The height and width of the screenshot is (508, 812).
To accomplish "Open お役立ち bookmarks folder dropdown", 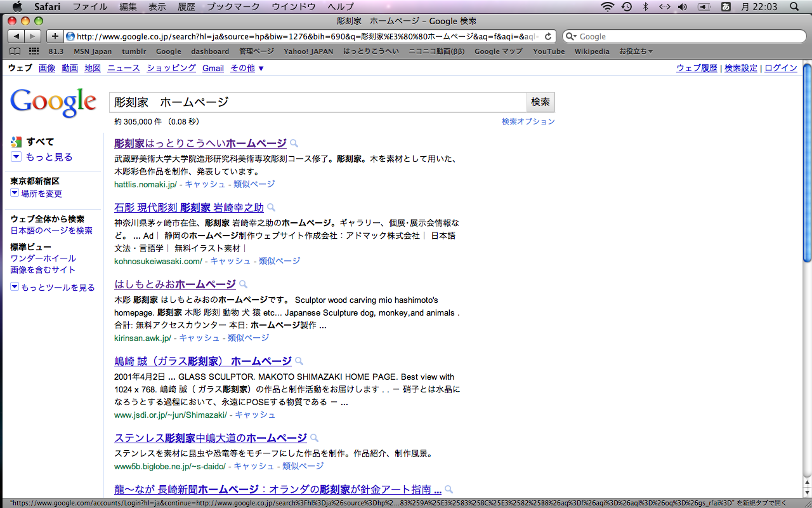I will pos(636,51).
